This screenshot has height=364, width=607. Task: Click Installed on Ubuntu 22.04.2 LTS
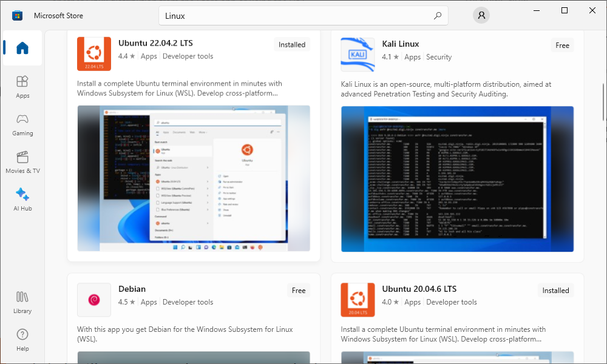pyautogui.click(x=292, y=44)
